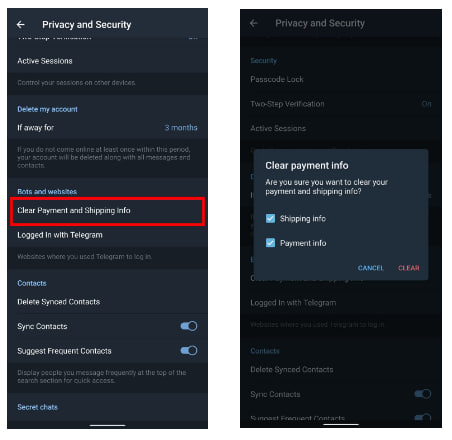
Task: Open Clear Payment and Shipping Info
Action: 107,211
